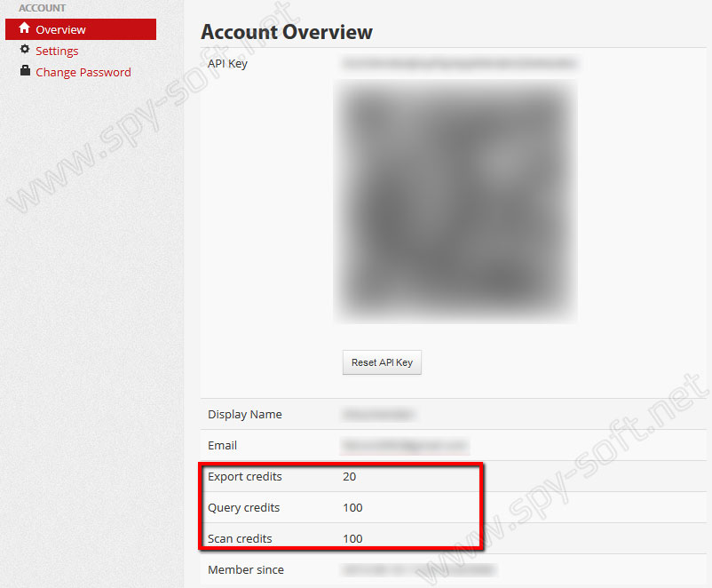Click the lock icon beside Change Password
This screenshot has height=588, width=712.
(25, 70)
